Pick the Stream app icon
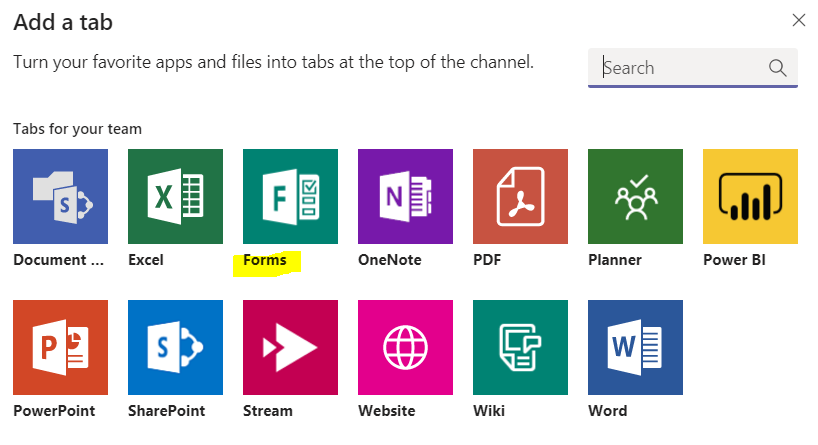Image resolution: width=818 pixels, height=445 pixels. click(x=290, y=347)
